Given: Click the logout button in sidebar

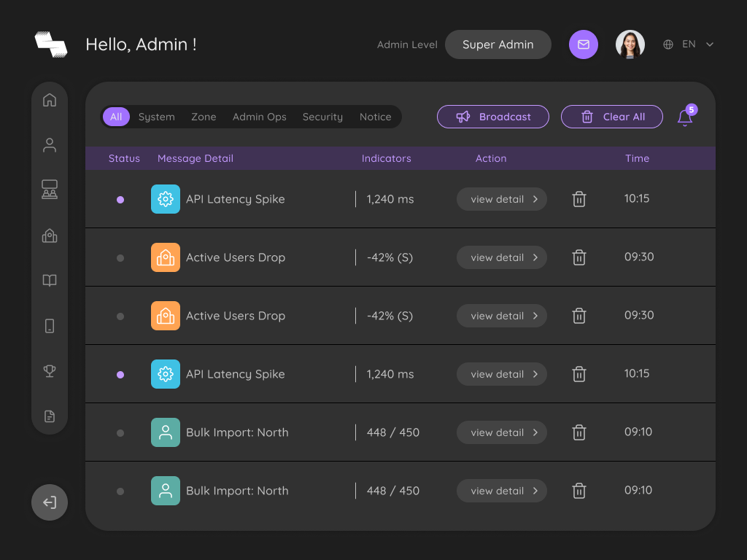Looking at the screenshot, I should click(50, 502).
